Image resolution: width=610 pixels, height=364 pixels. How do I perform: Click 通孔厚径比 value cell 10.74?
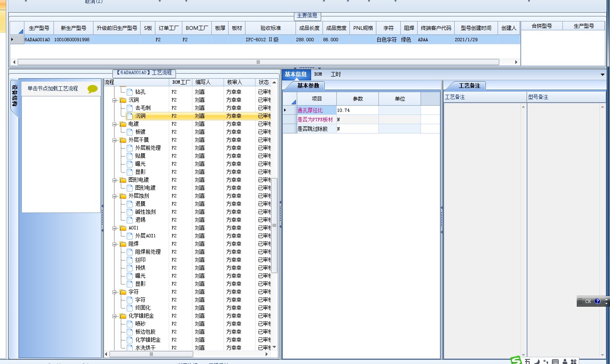pos(358,110)
